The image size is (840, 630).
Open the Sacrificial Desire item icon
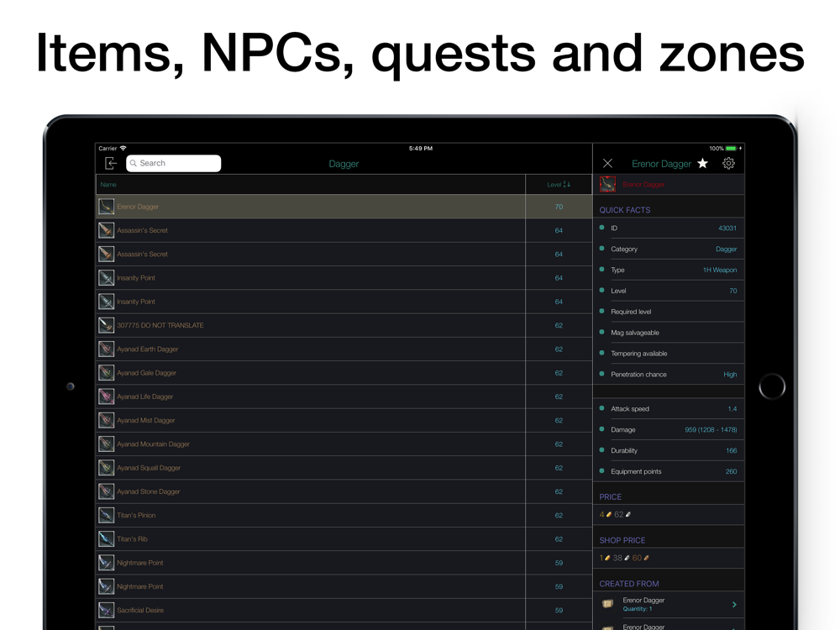pos(106,610)
